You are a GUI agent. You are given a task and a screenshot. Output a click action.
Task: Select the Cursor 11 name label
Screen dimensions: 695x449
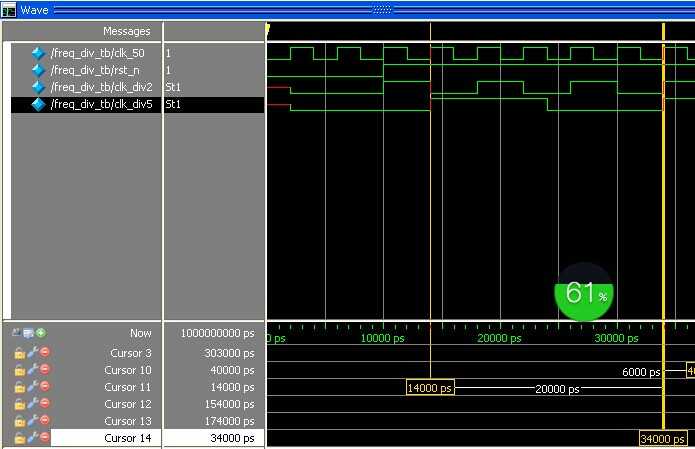point(128,387)
